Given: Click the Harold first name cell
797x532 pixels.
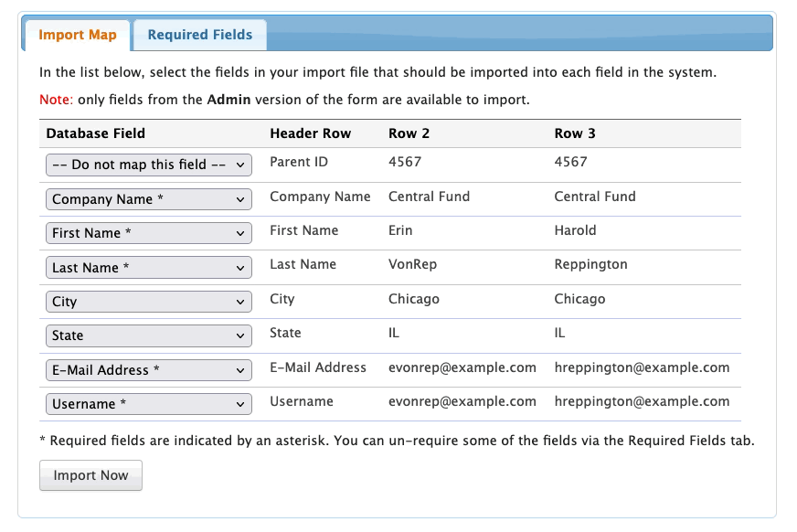Looking at the screenshot, I should (575, 230).
